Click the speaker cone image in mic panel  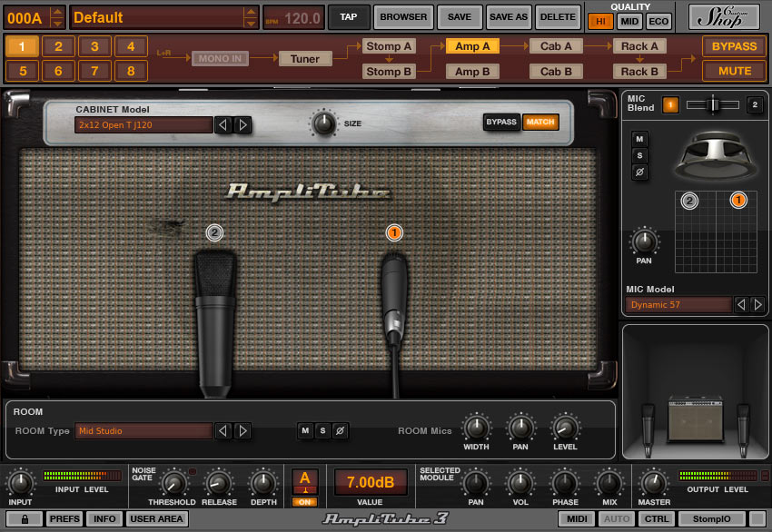[716, 154]
